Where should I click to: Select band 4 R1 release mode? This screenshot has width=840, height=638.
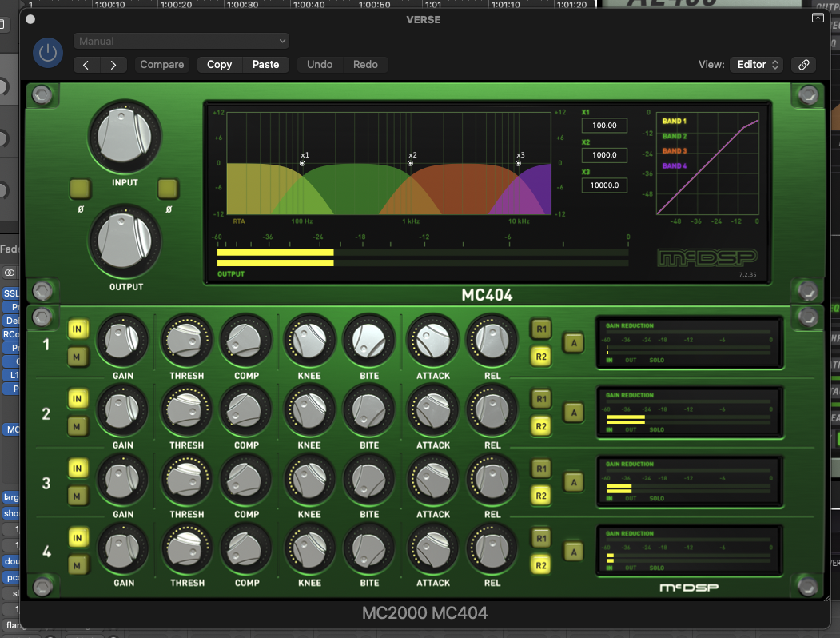[x=541, y=538]
